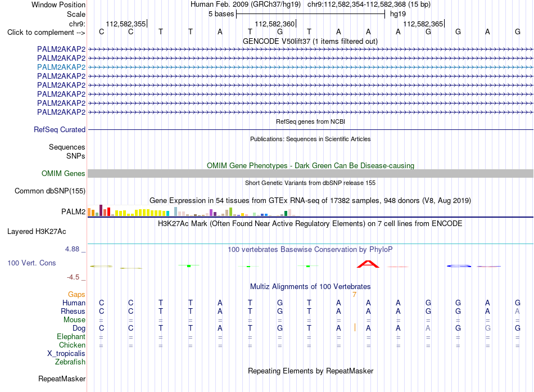Click the Dog alignment row label
The width and height of the screenshot is (534, 392).
(79, 328)
